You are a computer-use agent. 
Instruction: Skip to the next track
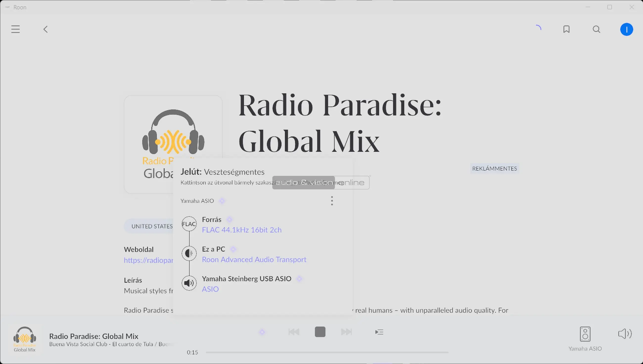(x=346, y=332)
